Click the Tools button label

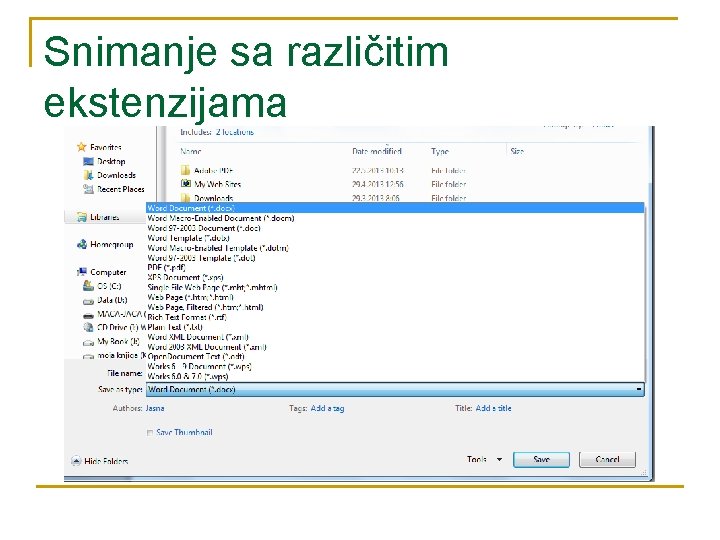click(x=477, y=459)
